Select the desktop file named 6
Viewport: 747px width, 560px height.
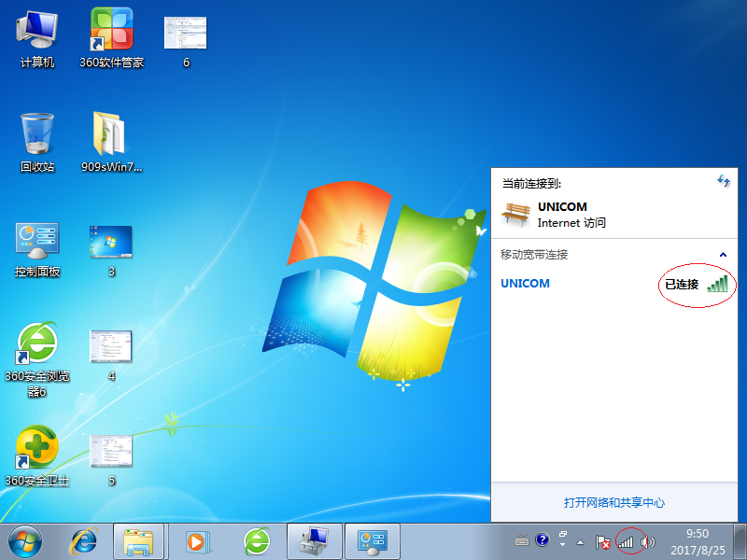point(186,40)
